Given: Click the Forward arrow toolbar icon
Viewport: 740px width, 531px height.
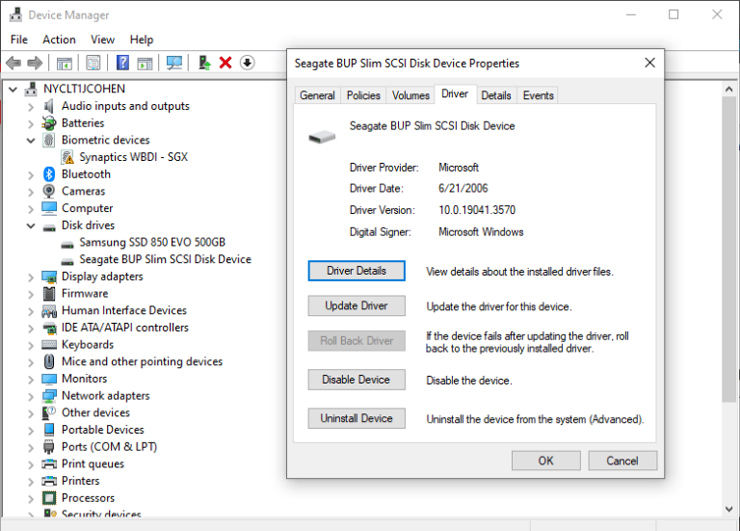Looking at the screenshot, I should pos(35,63).
